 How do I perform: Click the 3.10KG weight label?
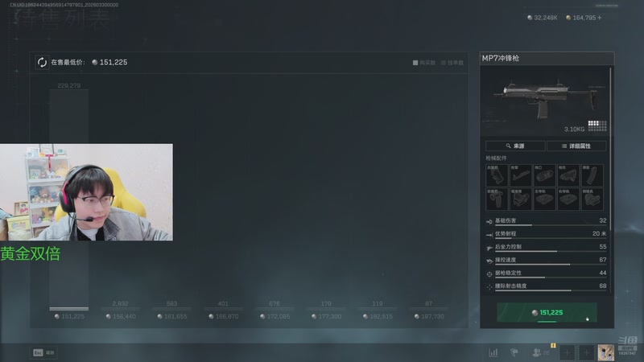[x=574, y=130]
